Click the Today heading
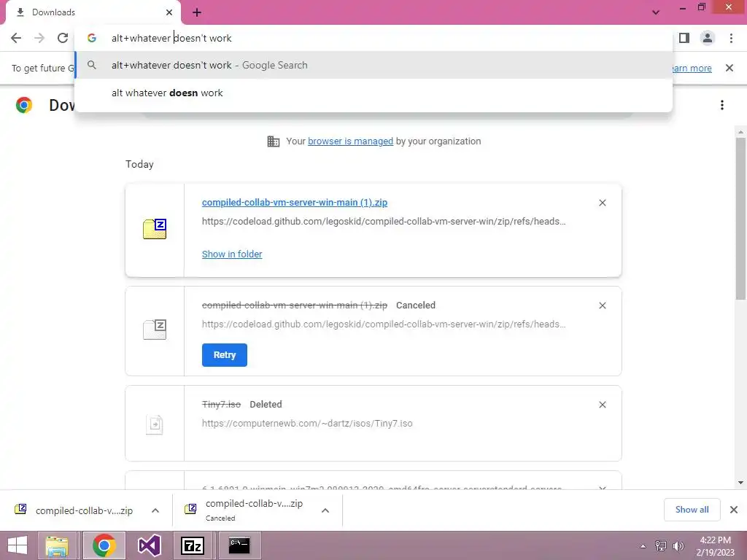The width and height of the screenshot is (747, 560). (x=139, y=164)
